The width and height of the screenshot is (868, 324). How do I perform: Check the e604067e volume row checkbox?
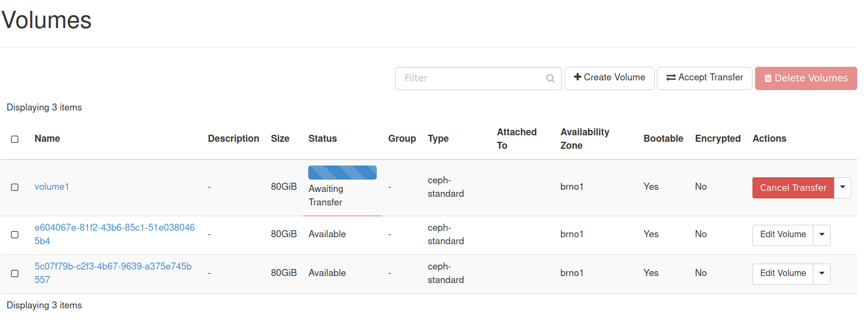[15, 235]
